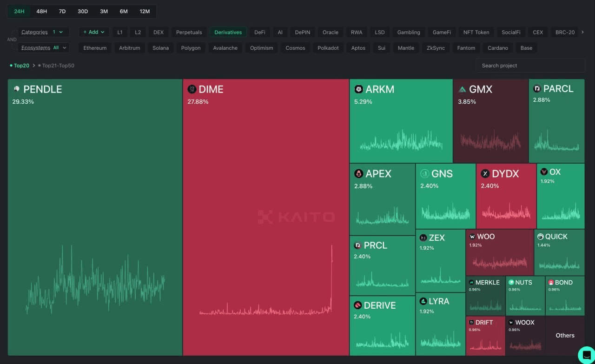
Task: Switch to the 6M timeframe
Action: pos(124,11)
